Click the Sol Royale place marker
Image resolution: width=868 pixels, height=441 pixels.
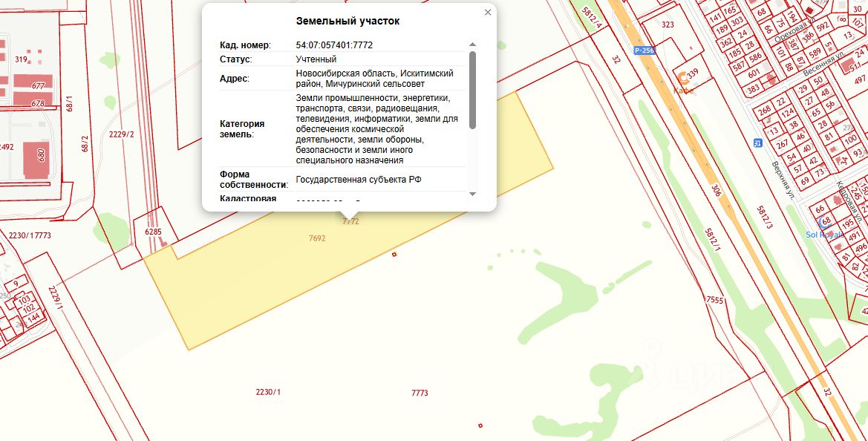(x=825, y=222)
